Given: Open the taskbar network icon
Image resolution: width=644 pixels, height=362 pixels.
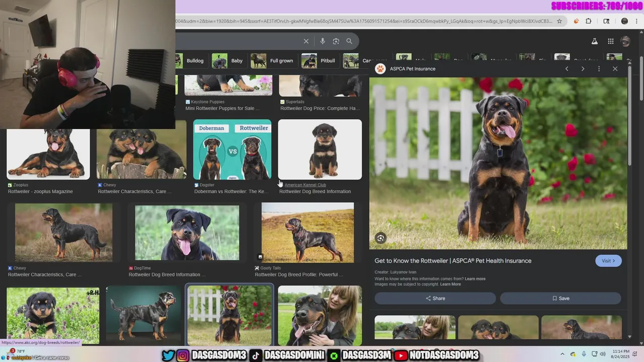Looking at the screenshot, I should pos(595,354).
